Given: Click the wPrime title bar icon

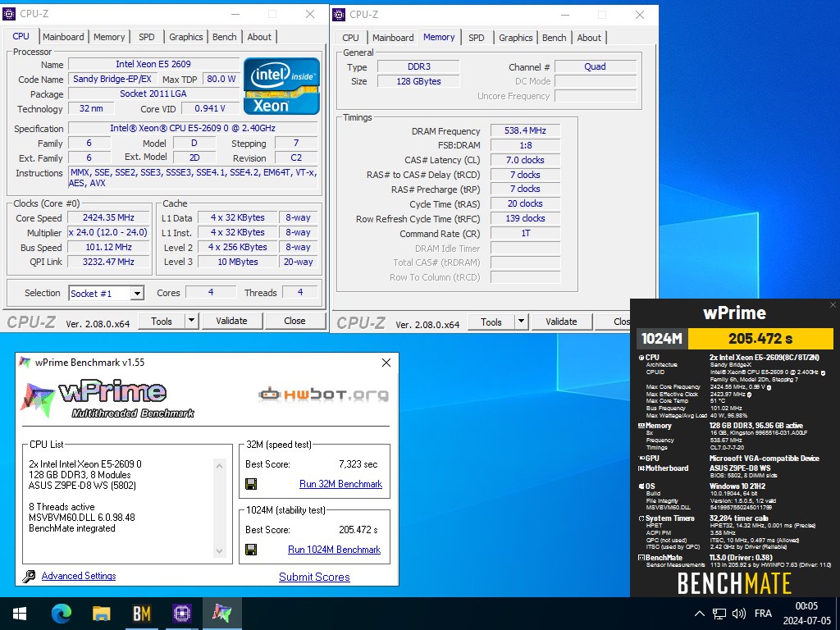Looking at the screenshot, I should (25, 362).
